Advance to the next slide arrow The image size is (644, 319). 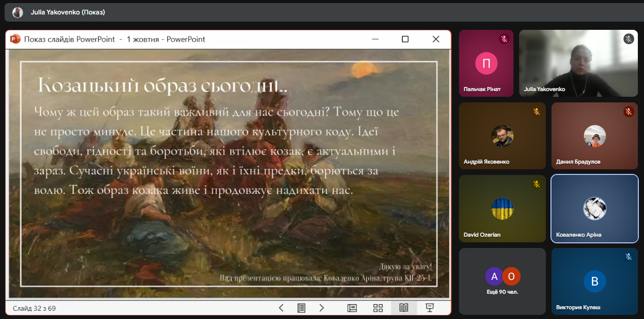click(322, 308)
